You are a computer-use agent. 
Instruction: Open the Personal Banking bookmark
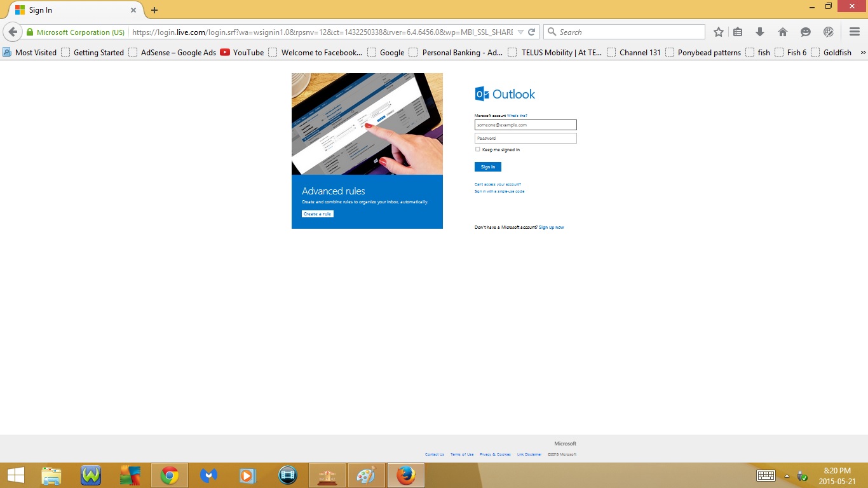point(456,53)
